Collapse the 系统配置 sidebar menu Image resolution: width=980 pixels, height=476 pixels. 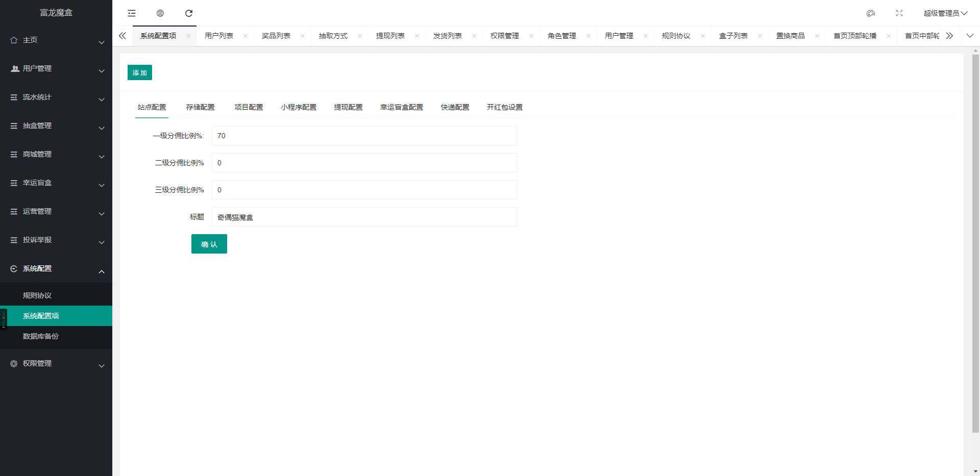pos(56,268)
